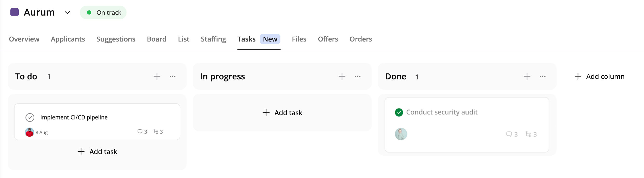Open Done column more options menu
This screenshot has width=644, height=178.
pyautogui.click(x=543, y=76)
